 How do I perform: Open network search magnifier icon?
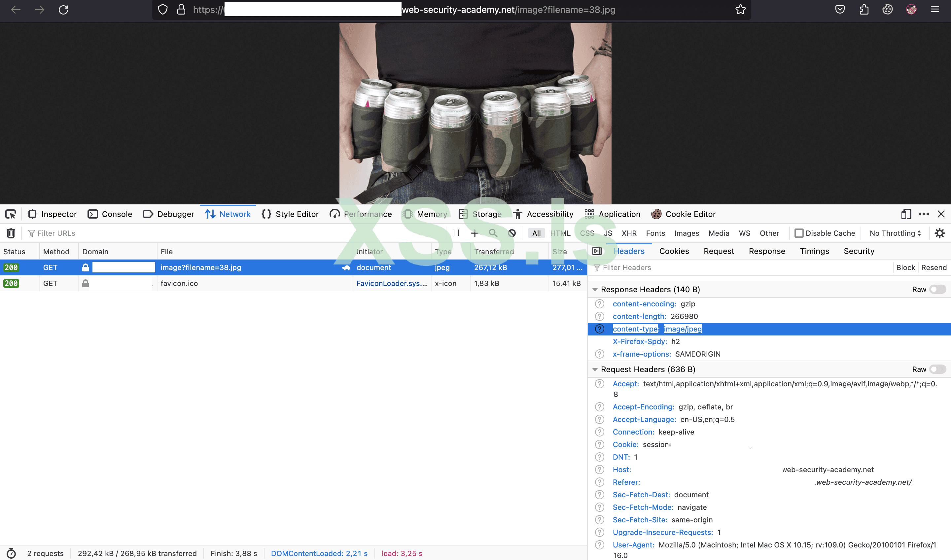coord(493,233)
